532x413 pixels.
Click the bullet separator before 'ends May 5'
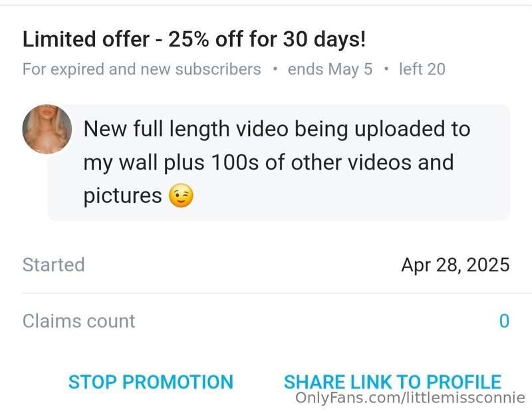[x=275, y=69]
